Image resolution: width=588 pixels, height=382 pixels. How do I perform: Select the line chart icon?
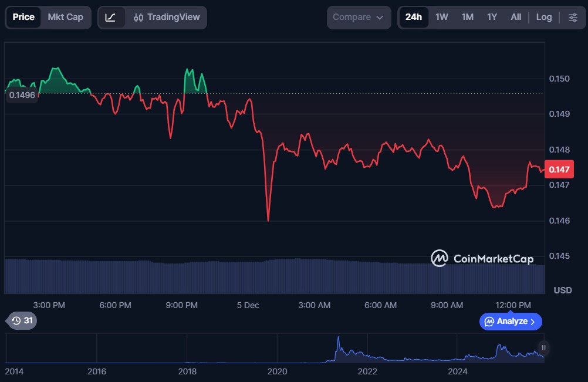pos(111,17)
